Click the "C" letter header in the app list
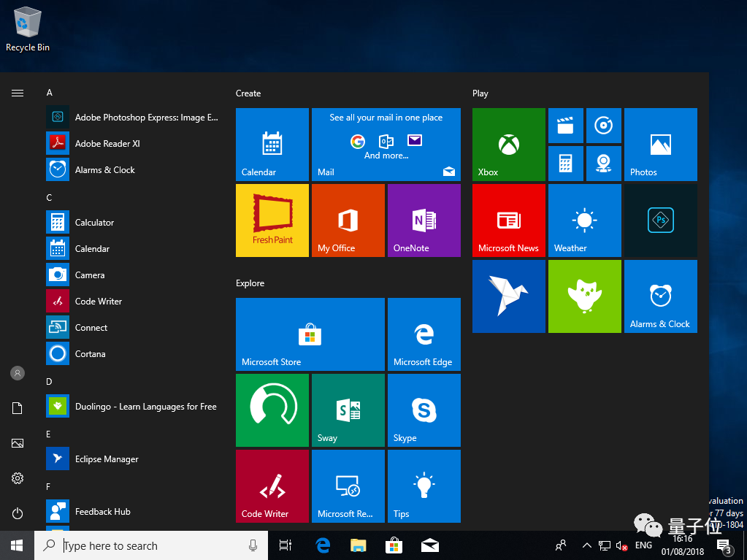The height and width of the screenshot is (560, 747). pos(49,198)
